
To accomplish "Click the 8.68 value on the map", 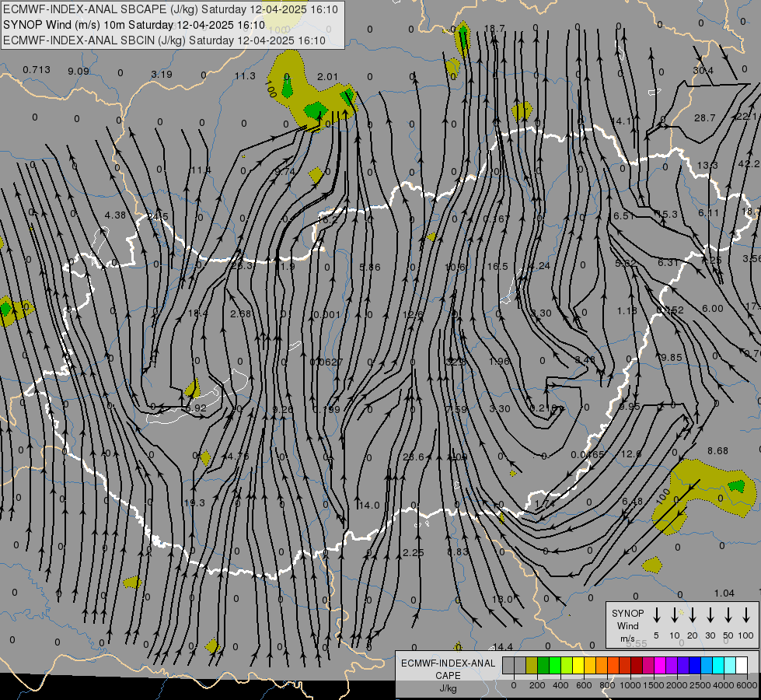I will coord(717,451).
